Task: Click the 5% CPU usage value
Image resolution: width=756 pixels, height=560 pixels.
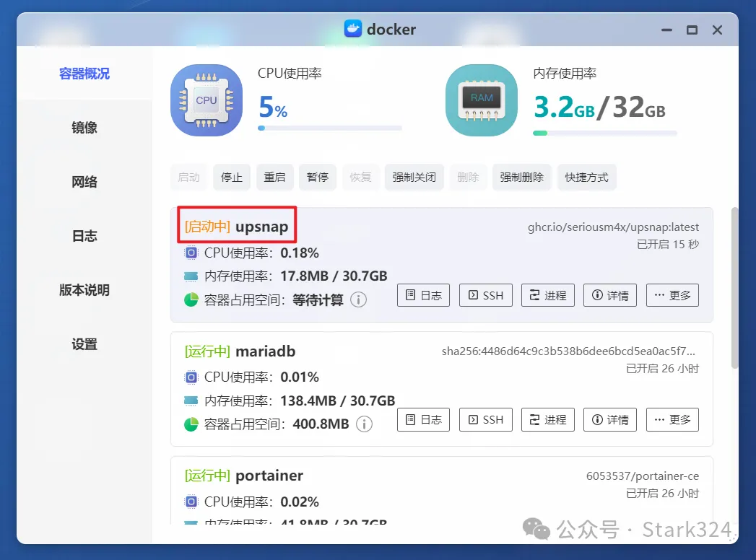Action: pos(273,107)
